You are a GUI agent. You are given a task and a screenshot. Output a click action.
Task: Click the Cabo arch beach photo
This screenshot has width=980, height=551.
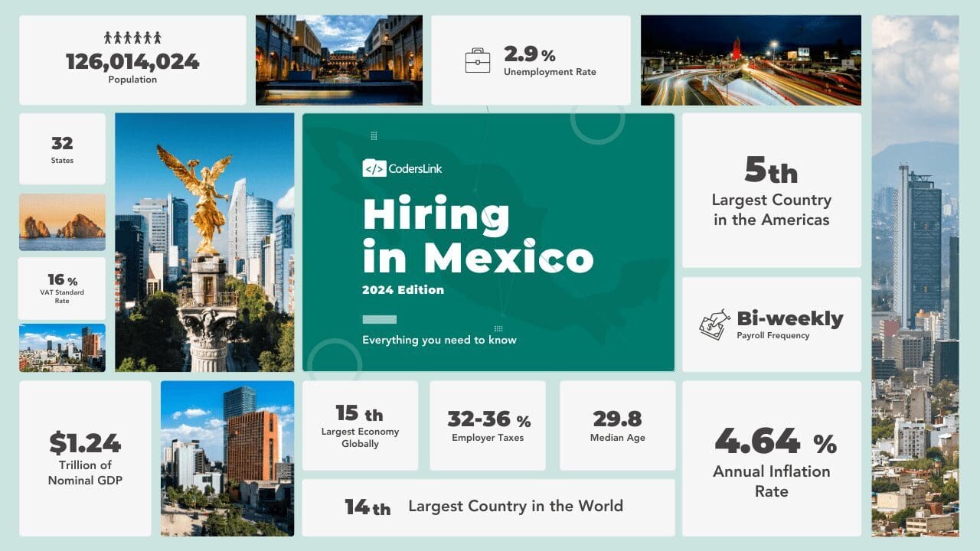pos(62,222)
